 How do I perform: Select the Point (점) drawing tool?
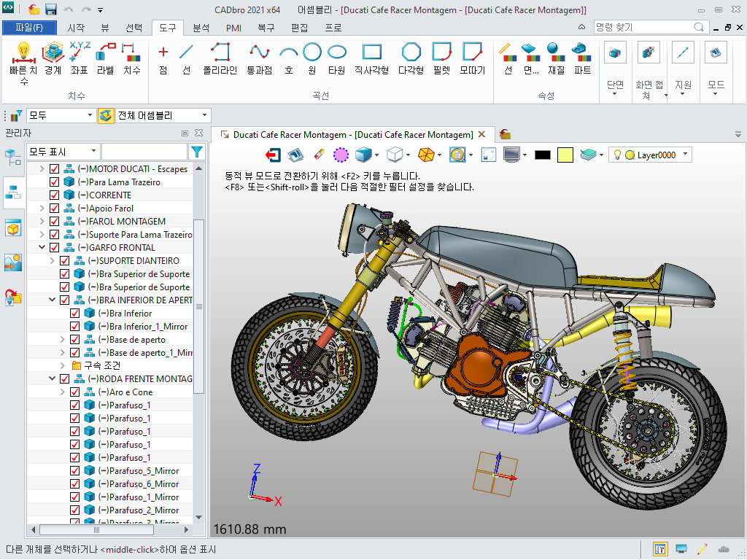coord(163,58)
